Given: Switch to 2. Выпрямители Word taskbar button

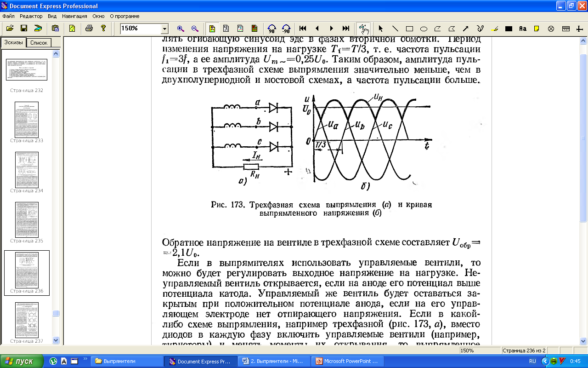Looking at the screenshot, I should click(x=274, y=361).
